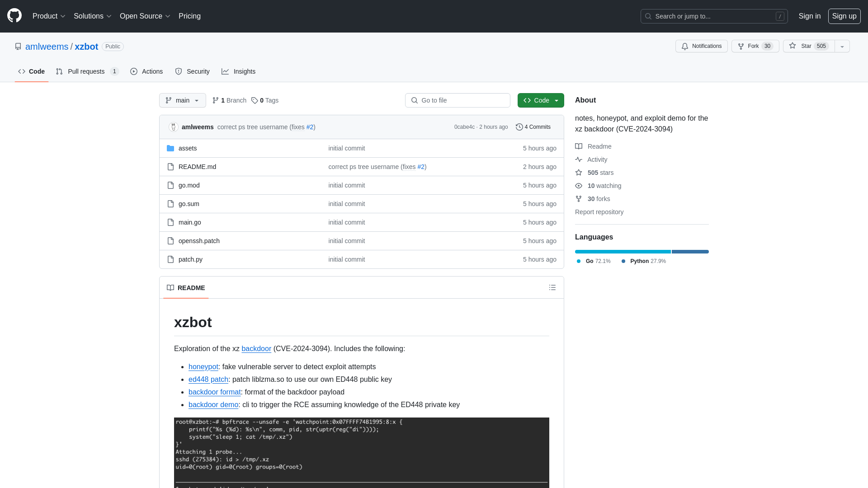Viewport: 868px width, 488px height.
Task: Open the star lists dropdown arrow
Action: coord(842,46)
